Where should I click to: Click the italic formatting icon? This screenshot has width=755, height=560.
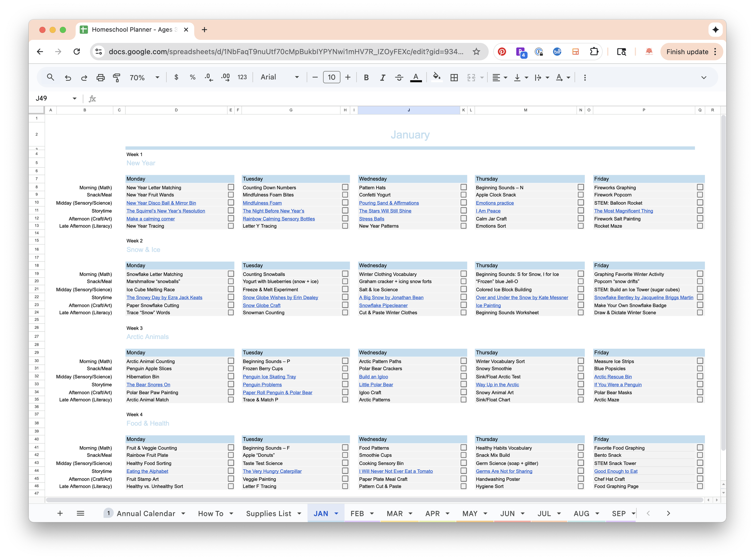[382, 78]
